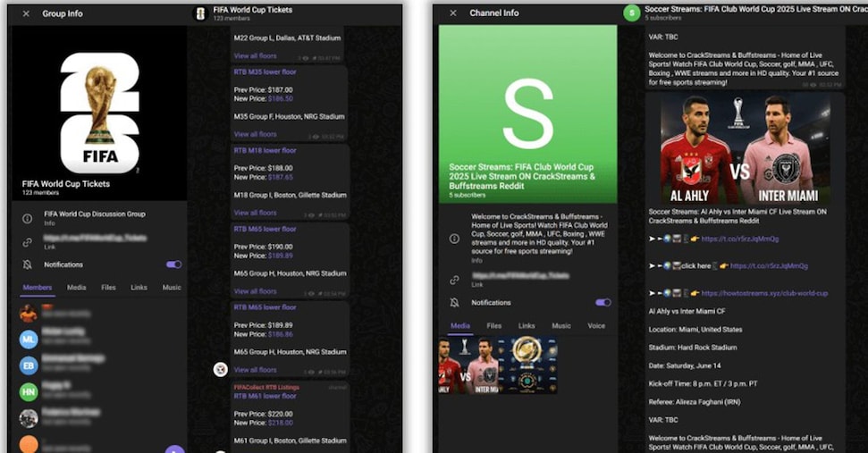Screen dimensions: 868x453
Task: Click text Location: Miami, United States
Action: [x=695, y=329]
